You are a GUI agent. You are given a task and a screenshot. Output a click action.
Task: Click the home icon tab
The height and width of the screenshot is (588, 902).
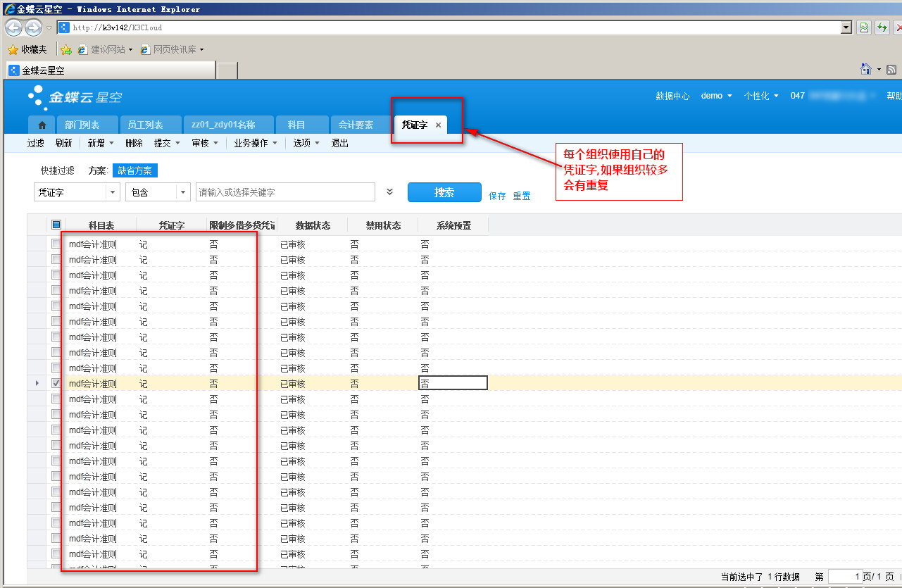pyautogui.click(x=42, y=125)
